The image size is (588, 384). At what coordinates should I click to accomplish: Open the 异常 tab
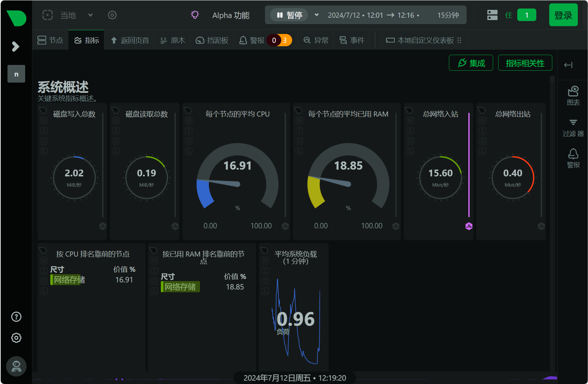316,40
